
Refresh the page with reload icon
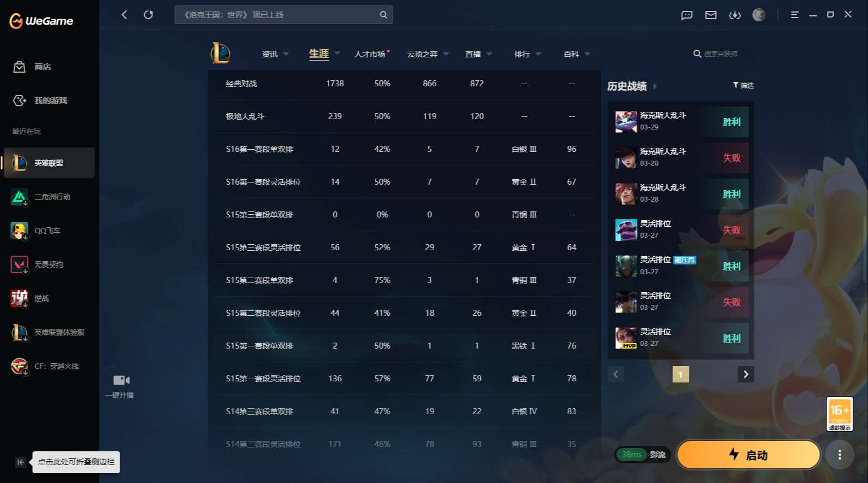click(x=149, y=15)
